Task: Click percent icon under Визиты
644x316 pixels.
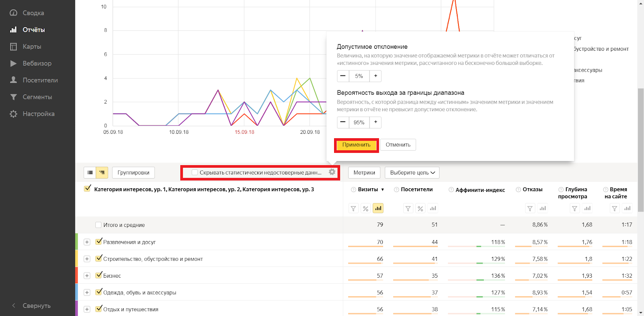Action: pyautogui.click(x=365, y=208)
